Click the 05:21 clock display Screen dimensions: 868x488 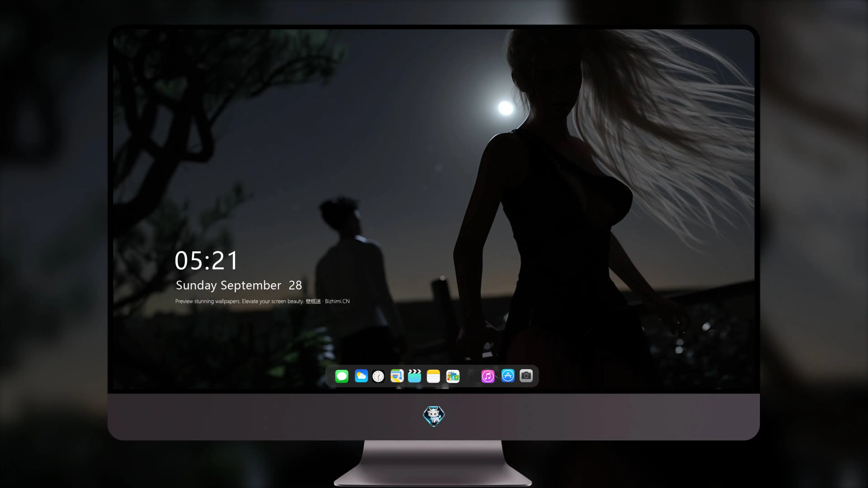[x=206, y=261]
